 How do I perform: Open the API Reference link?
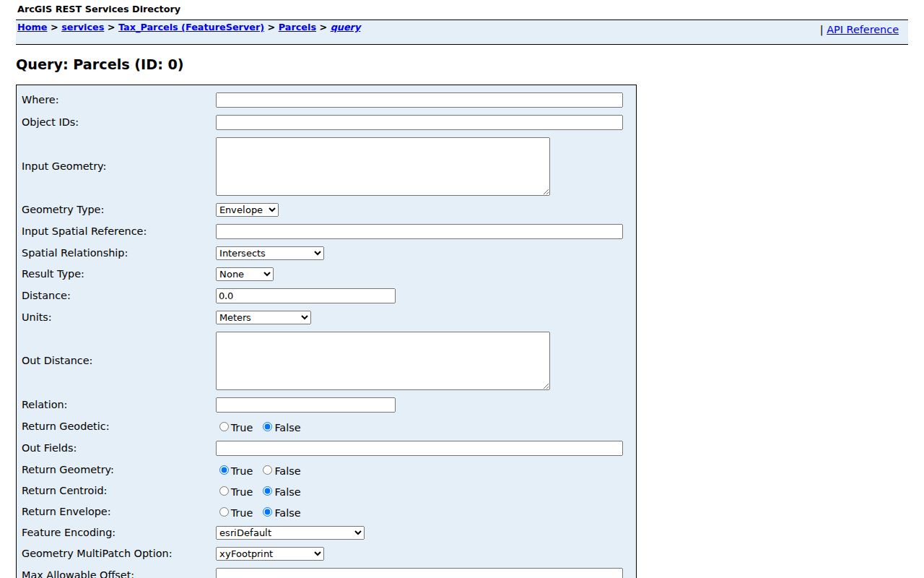point(863,30)
